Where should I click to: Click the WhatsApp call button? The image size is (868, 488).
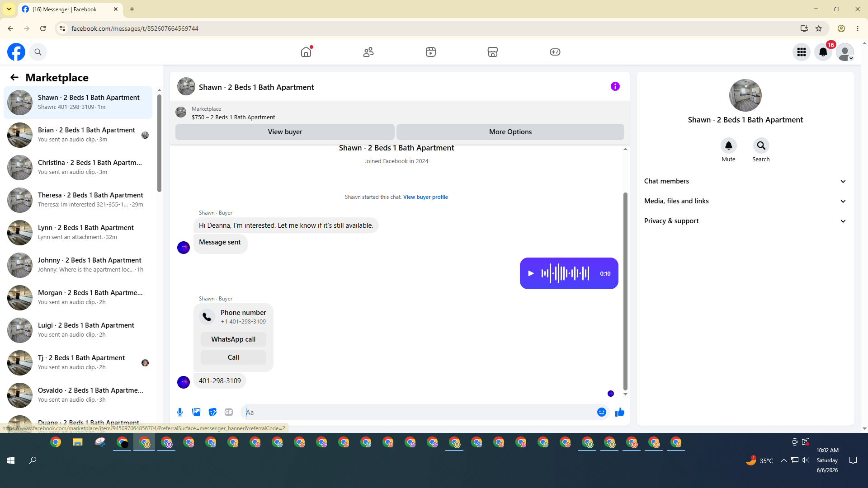pyautogui.click(x=233, y=339)
